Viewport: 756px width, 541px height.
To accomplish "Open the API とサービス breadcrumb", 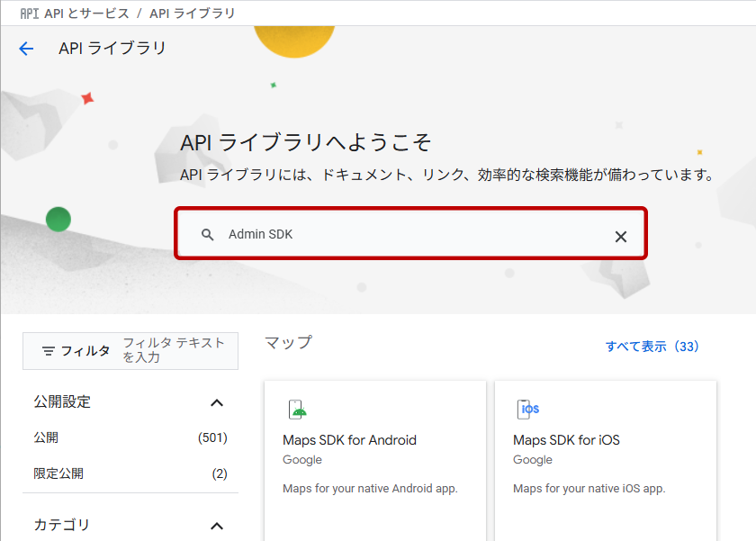I will (86, 14).
